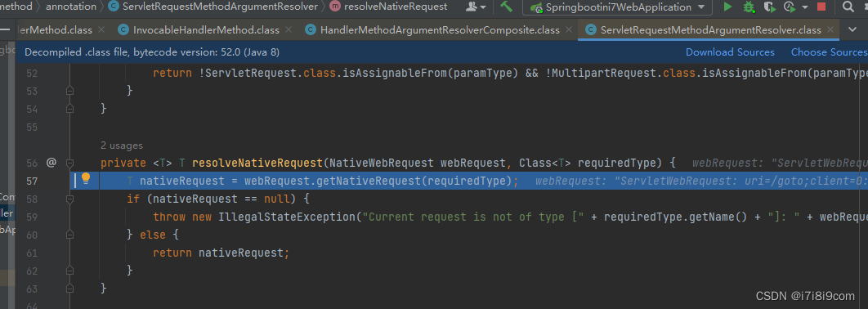Toggle fold end marker on line 54
This screenshot has width=868, height=309.
click(69, 109)
